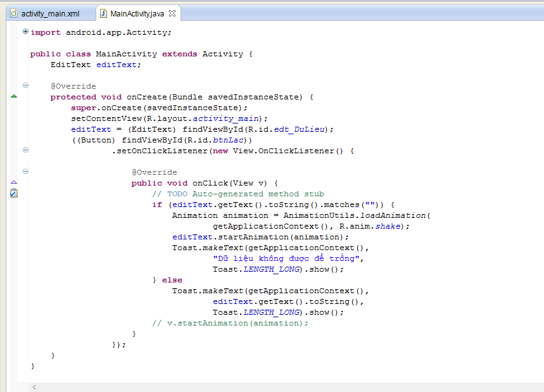Click 'R.anim.shake' reference
The width and height of the screenshot is (544, 392).
(370, 226)
